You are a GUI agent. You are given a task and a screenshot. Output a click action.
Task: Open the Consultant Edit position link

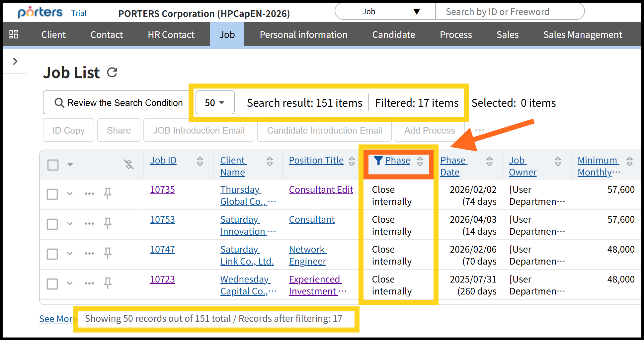click(x=321, y=189)
